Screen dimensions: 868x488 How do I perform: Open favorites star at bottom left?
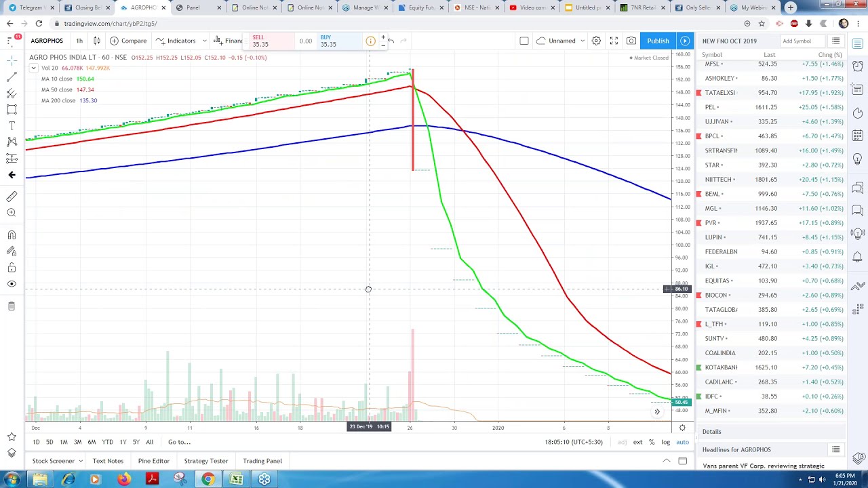(x=12, y=437)
